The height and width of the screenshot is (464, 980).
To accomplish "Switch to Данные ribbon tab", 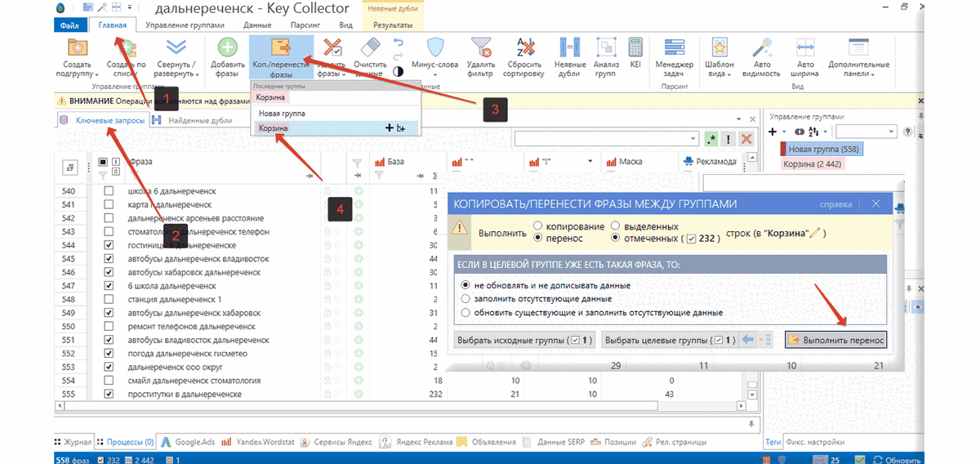I will click(x=257, y=25).
